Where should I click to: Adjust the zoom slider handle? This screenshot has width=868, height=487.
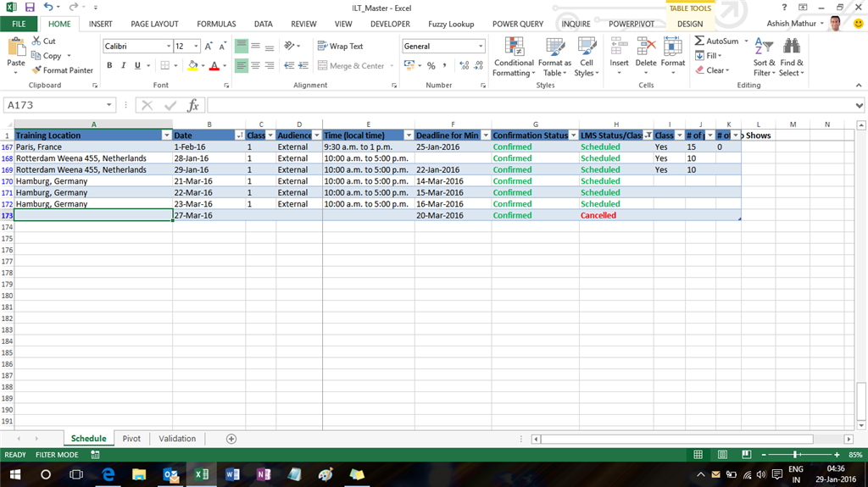[x=795, y=454]
